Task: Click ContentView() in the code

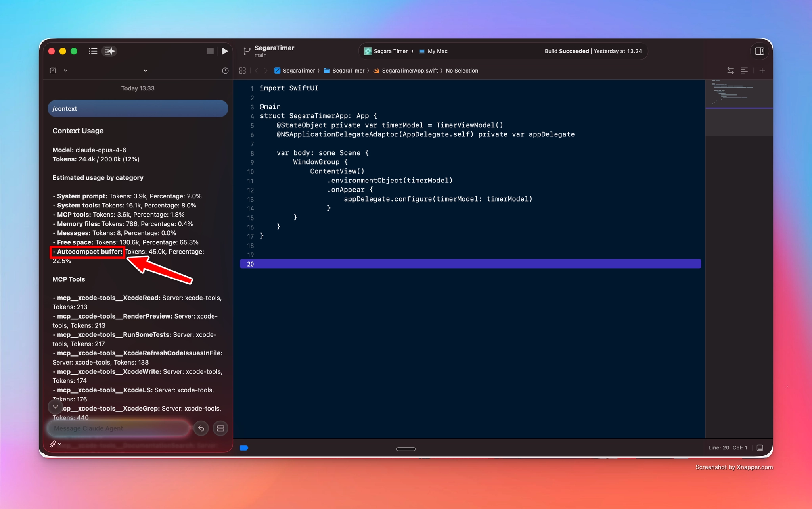Action: (x=337, y=171)
